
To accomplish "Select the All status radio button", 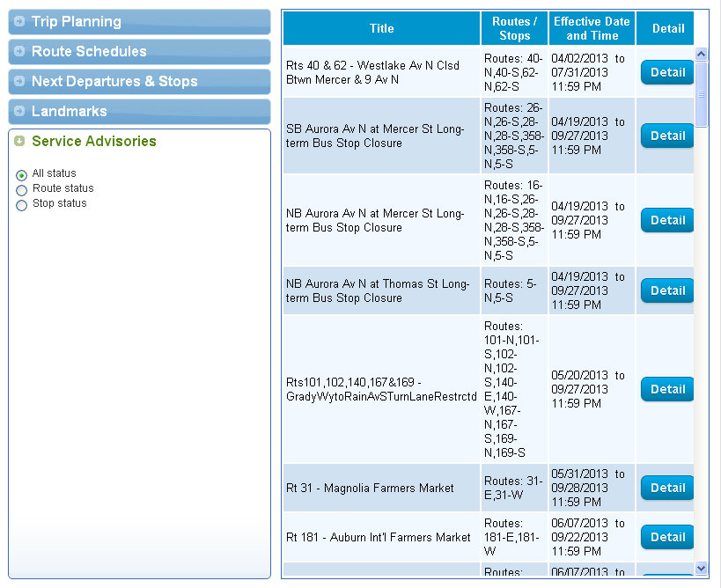I will point(22,175).
